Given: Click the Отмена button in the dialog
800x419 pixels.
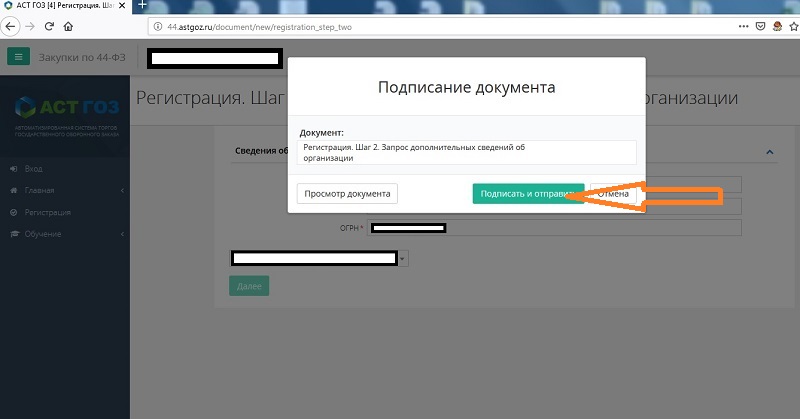Looking at the screenshot, I should click(613, 194).
